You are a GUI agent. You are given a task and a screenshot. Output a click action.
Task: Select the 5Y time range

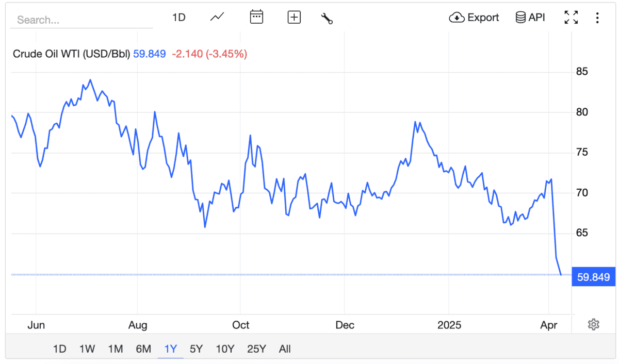pos(196,349)
